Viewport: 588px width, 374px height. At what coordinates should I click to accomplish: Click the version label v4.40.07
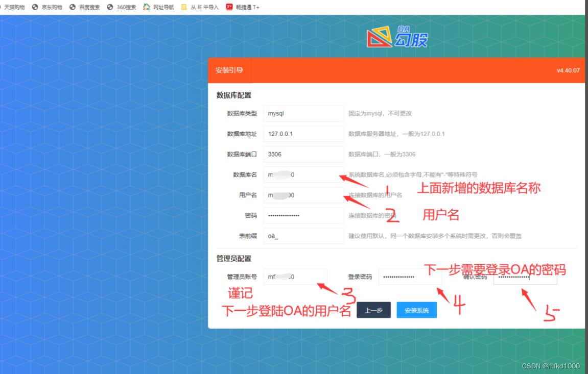click(568, 70)
